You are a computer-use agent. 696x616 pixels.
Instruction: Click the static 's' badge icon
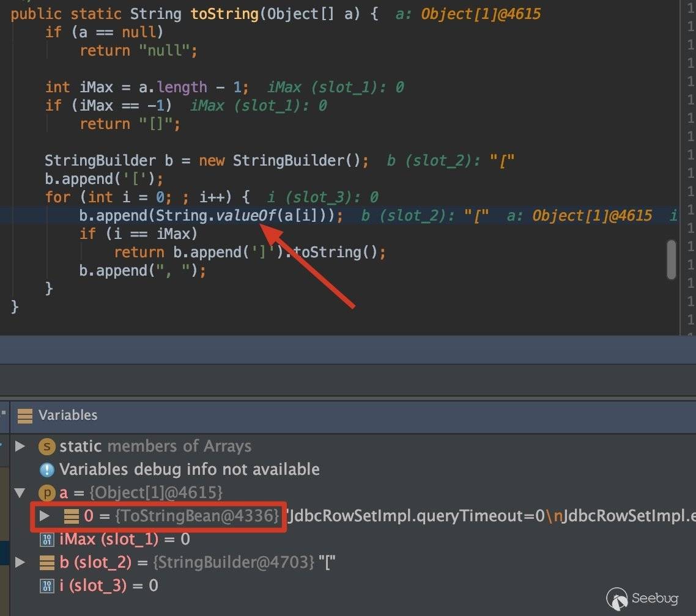click(x=47, y=447)
